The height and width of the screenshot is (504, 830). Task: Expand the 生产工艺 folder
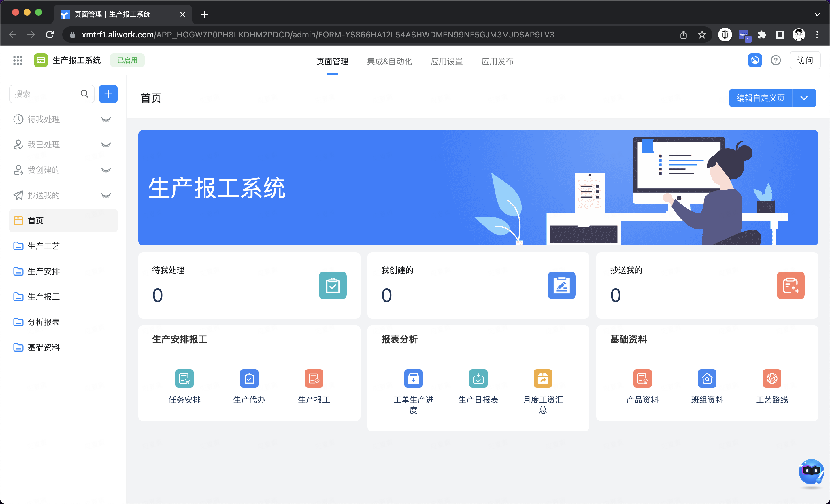pos(63,246)
